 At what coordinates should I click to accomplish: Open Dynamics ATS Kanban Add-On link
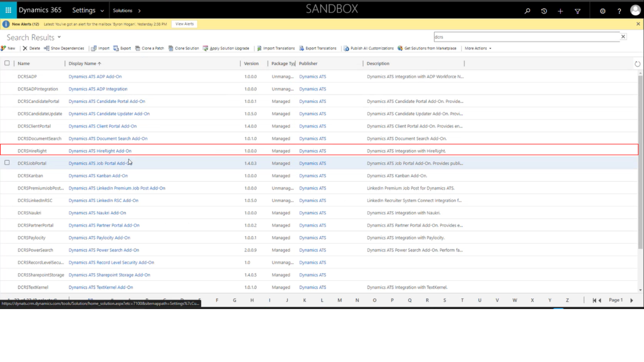[98, 176]
